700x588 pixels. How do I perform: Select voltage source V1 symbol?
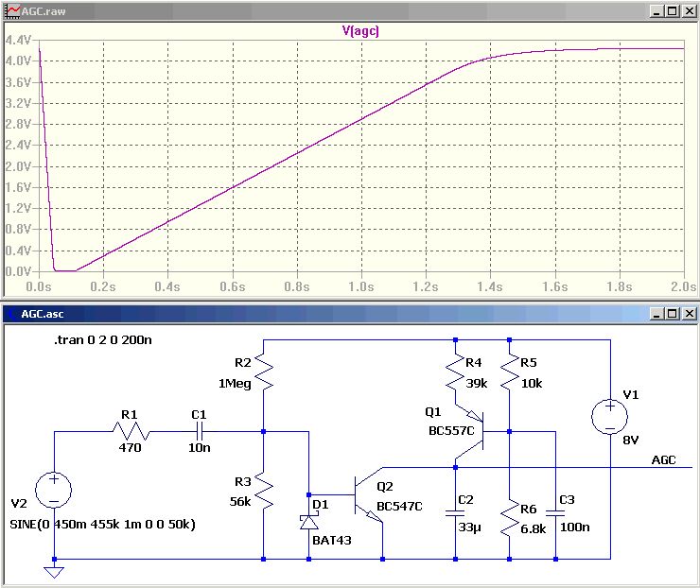[x=610, y=417]
